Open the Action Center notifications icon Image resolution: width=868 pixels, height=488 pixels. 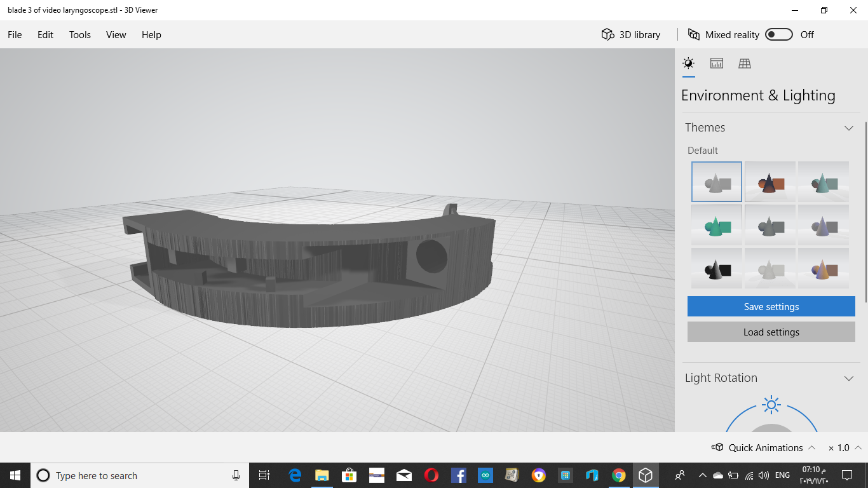click(x=847, y=475)
